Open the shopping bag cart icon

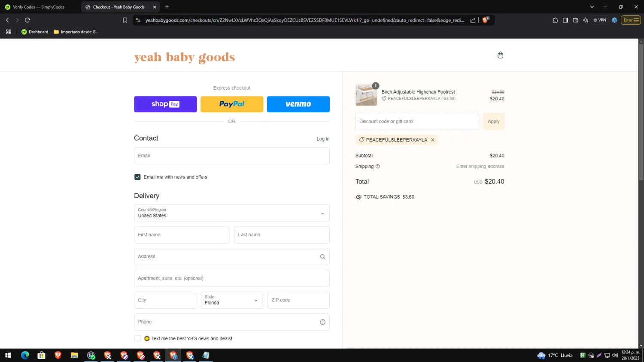[x=500, y=55]
